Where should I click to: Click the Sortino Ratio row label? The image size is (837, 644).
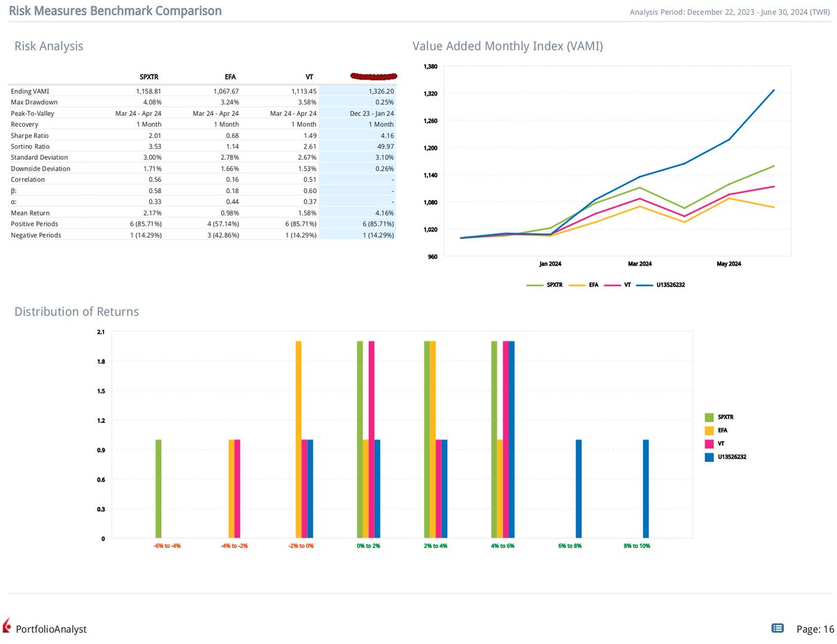(x=31, y=146)
